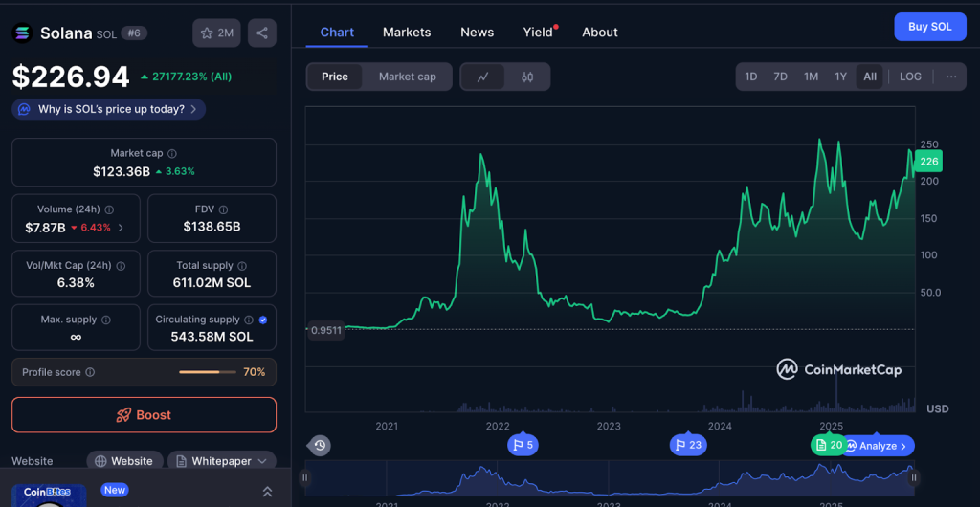
Task: Click the Buy SOL button
Action: [929, 27]
